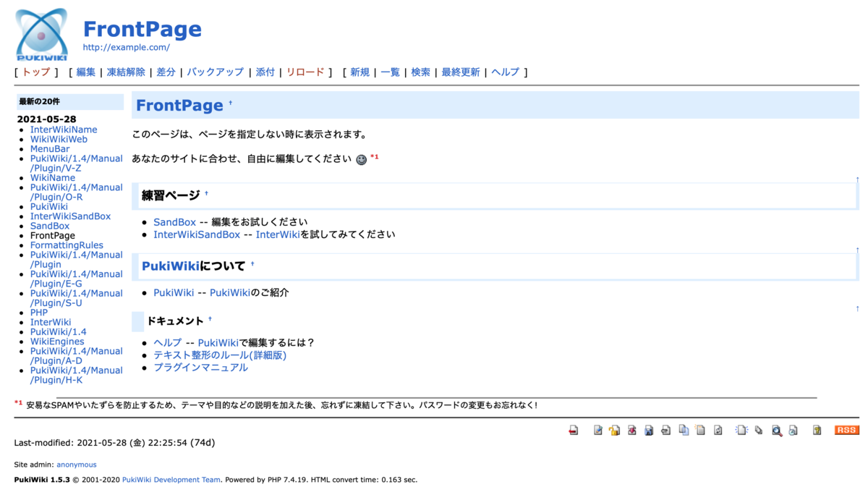Click the Backup floppy disk icon

(649, 430)
